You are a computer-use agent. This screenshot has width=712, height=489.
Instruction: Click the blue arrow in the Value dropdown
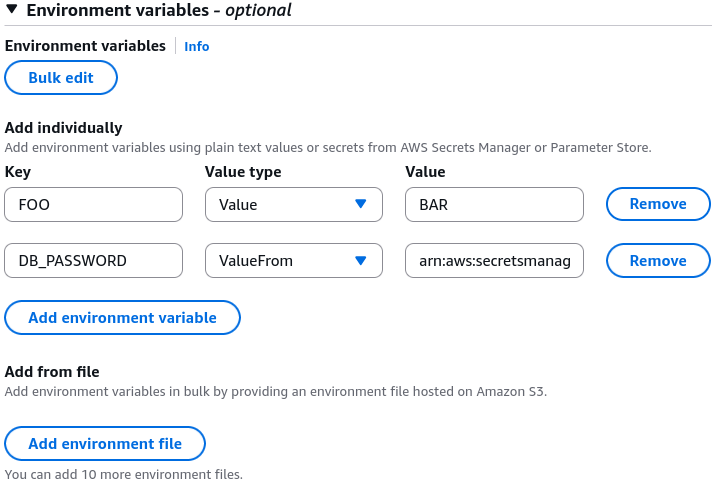[361, 204]
